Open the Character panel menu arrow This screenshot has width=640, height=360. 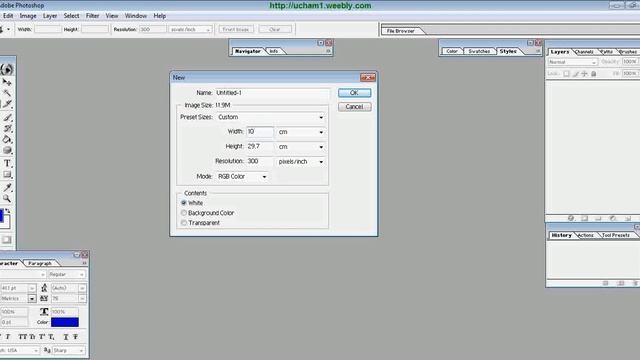tap(84, 263)
